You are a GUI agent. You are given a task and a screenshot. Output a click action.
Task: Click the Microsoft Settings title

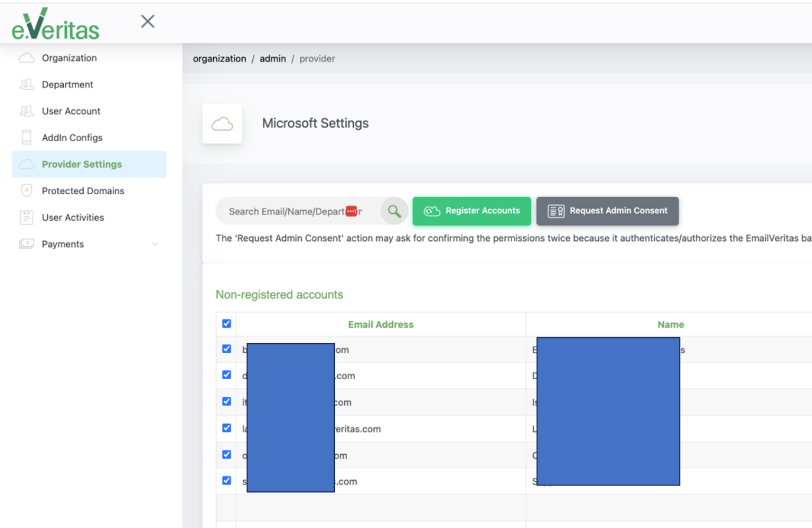click(x=315, y=123)
